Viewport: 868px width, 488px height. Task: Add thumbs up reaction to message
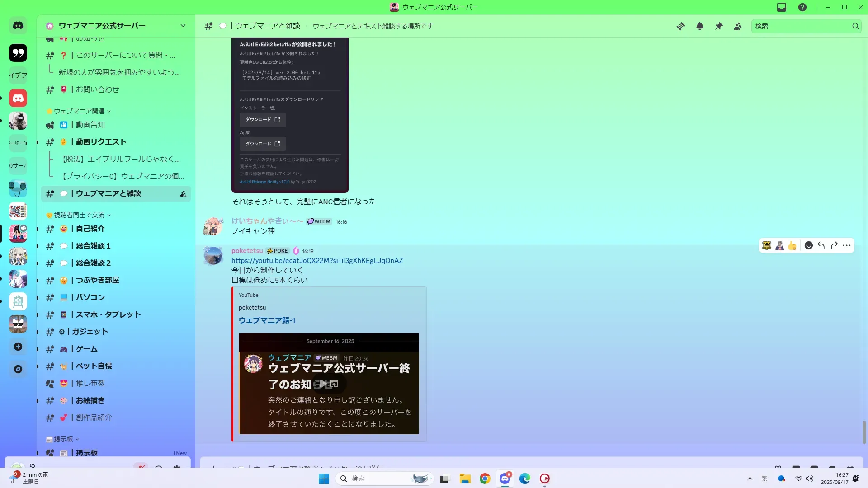click(792, 245)
